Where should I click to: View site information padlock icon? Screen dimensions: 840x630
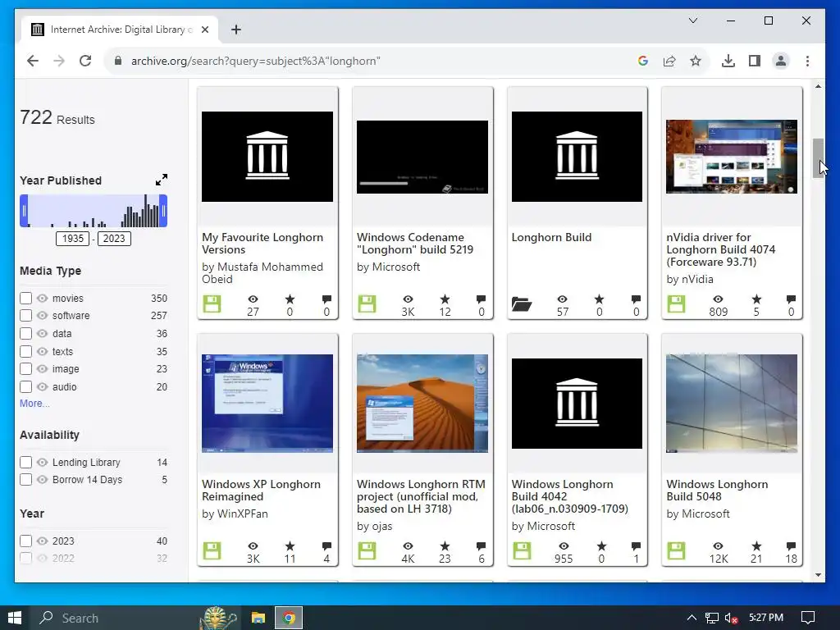coord(118,61)
